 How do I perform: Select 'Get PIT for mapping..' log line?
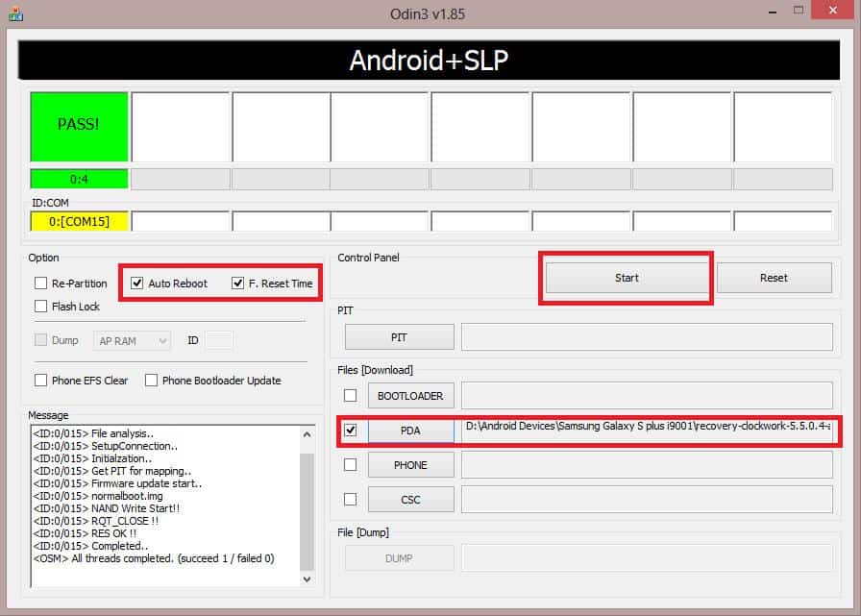(x=112, y=471)
